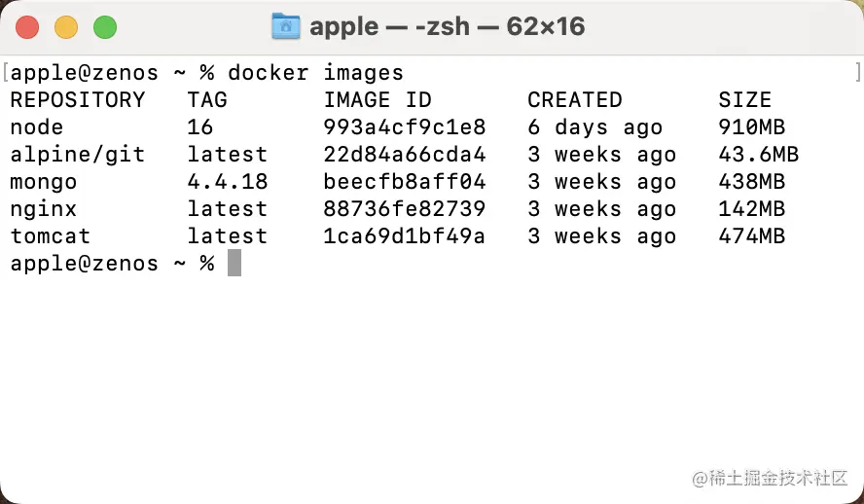Click the SIZE column header
This screenshot has width=864, height=504.
[x=745, y=99]
